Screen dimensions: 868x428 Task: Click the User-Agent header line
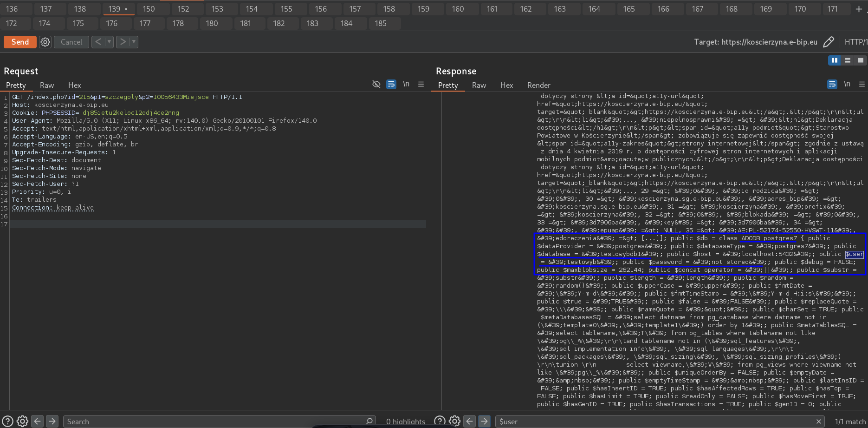click(x=164, y=121)
